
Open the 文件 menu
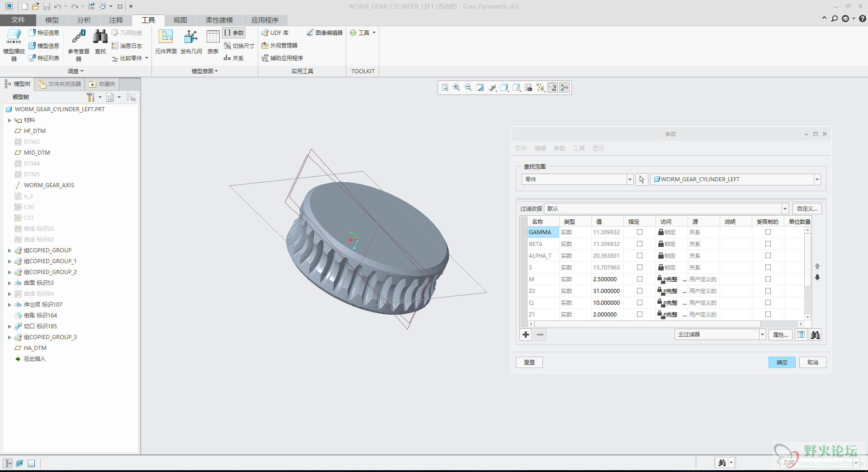18,20
